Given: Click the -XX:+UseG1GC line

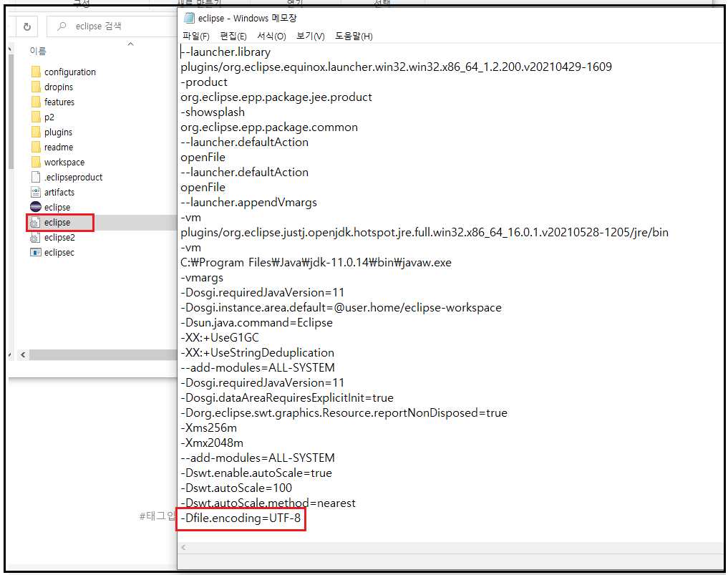Looking at the screenshot, I should (x=220, y=338).
